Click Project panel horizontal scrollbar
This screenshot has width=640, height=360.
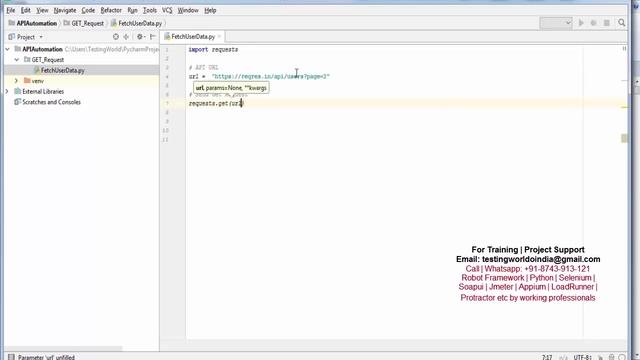[63, 349]
